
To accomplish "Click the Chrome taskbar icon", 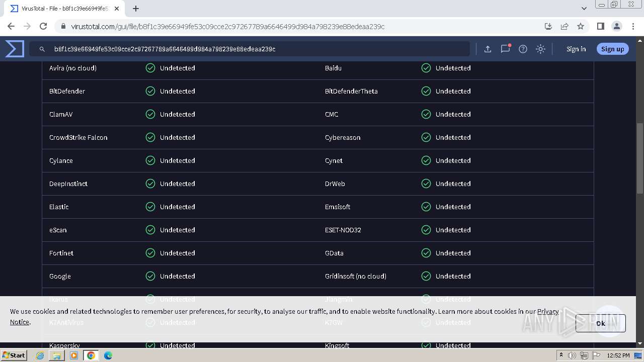I will point(91,355).
